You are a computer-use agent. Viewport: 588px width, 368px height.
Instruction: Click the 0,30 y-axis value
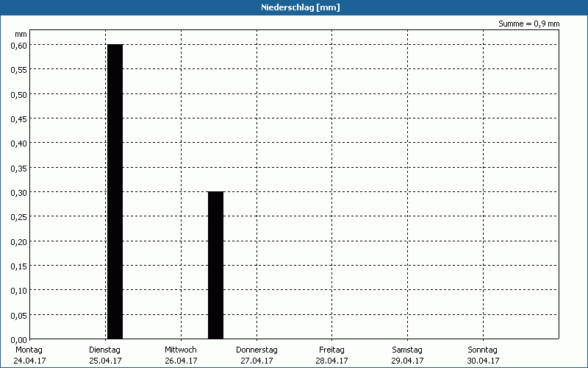(x=19, y=193)
